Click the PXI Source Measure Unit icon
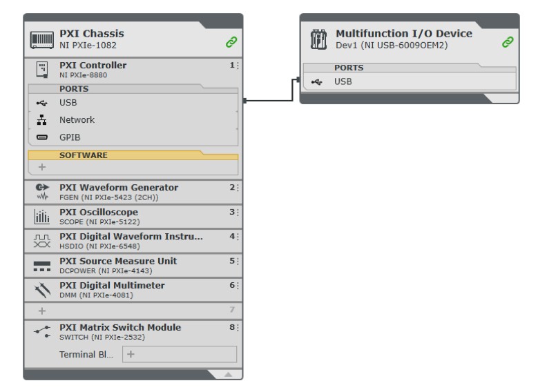This screenshot has width=538, height=392. (x=42, y=266)
